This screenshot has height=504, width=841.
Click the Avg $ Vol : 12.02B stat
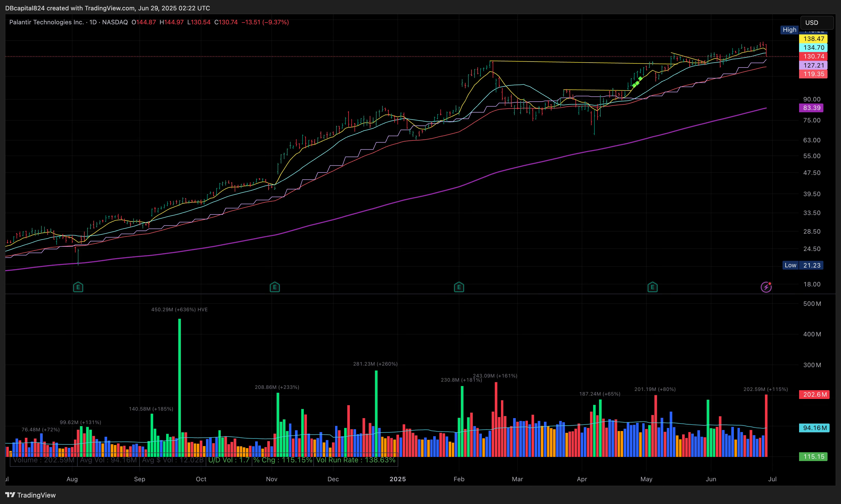(173, 460)
